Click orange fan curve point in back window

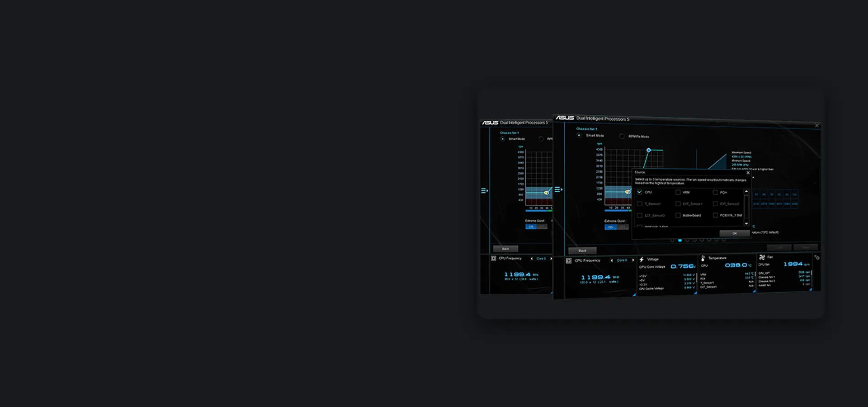coord(547,193)
